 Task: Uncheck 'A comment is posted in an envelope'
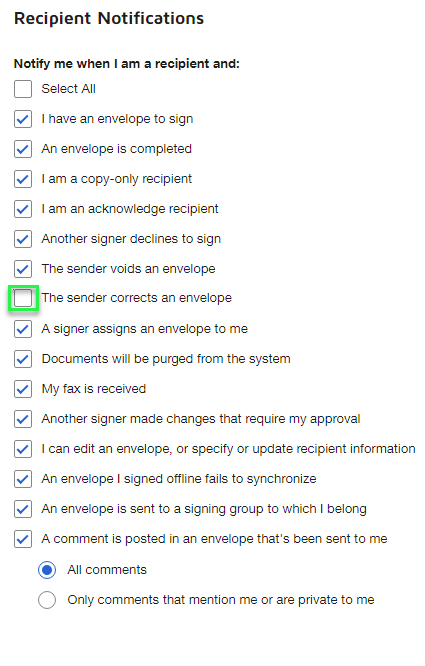tap(23, 539)
